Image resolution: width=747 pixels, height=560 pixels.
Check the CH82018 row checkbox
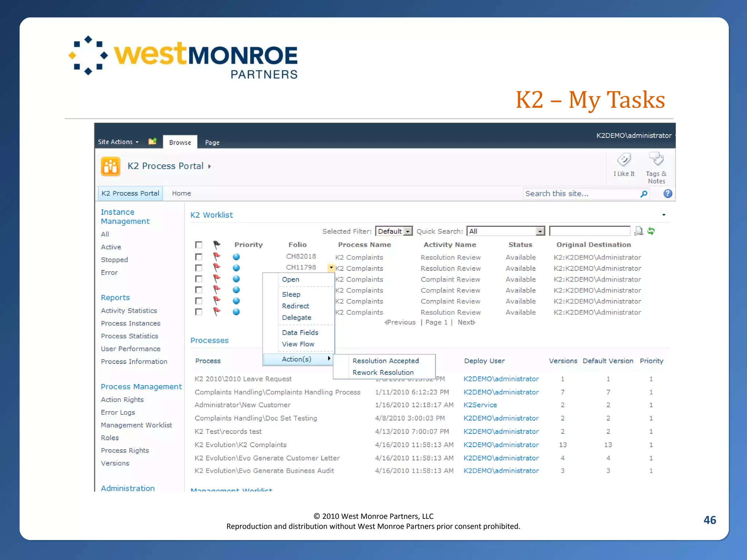pyautogui.click(x=199, y=257)
